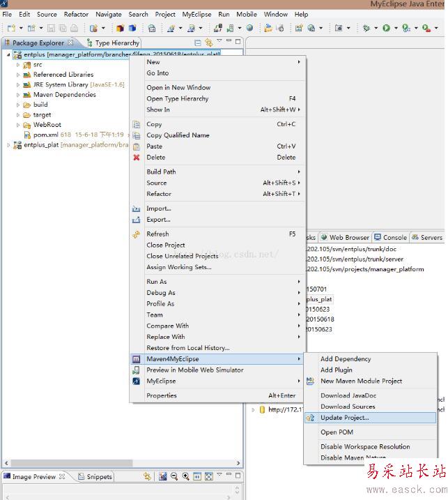The image size is (448, 500).
Task: Expand the entplus_plat project
Action: pyautogui.click(x=8, y=145)
